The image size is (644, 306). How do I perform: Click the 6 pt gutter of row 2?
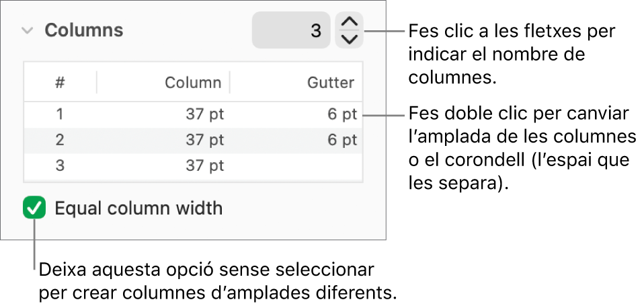342,140
